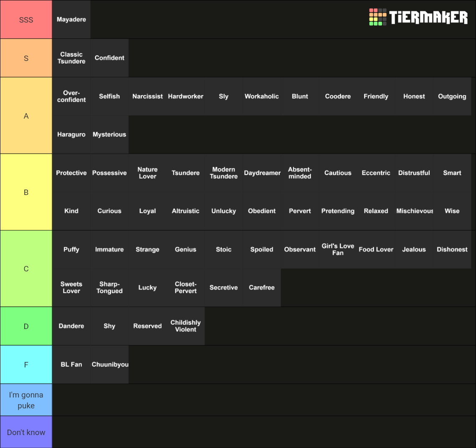
Task: Click the BL Fan tile
Action: 71,364
